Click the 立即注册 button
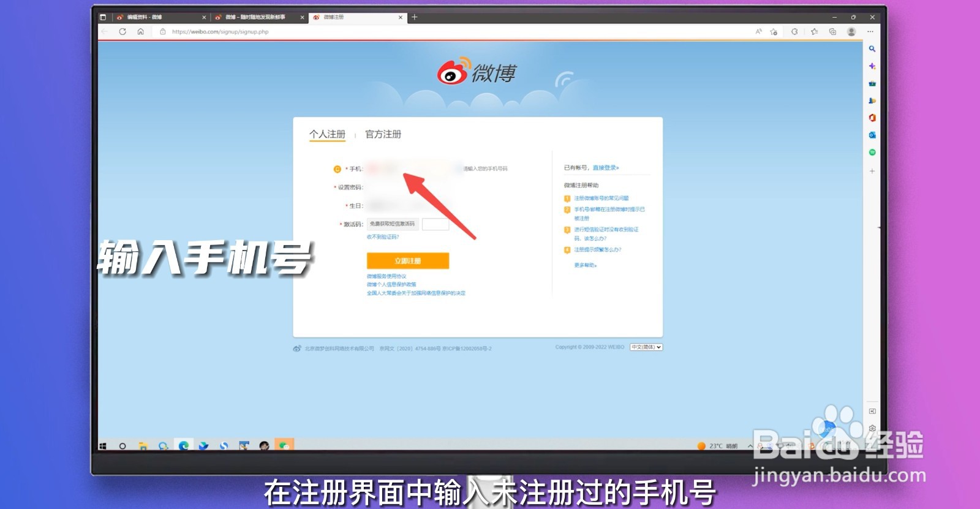980x509 pixels. (408, 261)
